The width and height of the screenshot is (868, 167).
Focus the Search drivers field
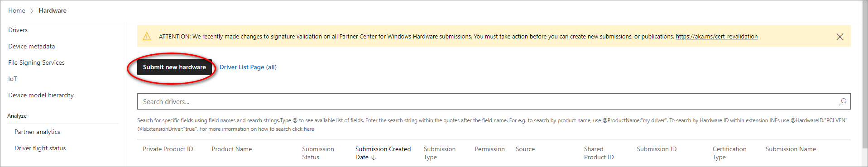494,101
